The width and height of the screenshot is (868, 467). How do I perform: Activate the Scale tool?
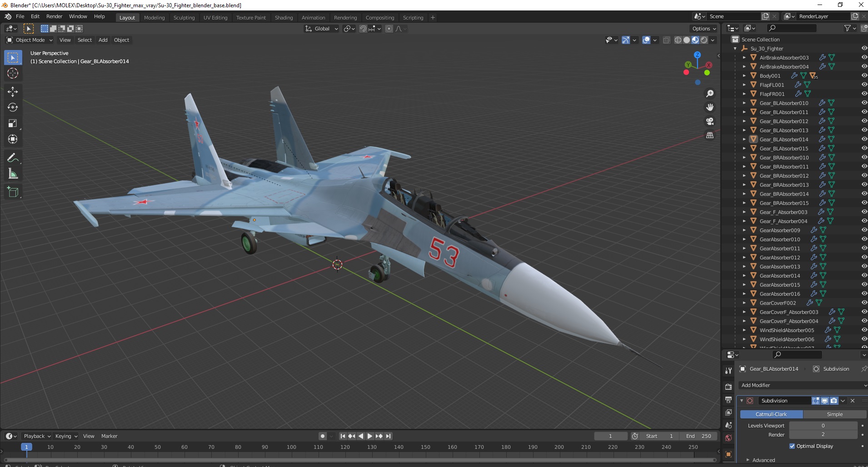(x=13, y=123)
